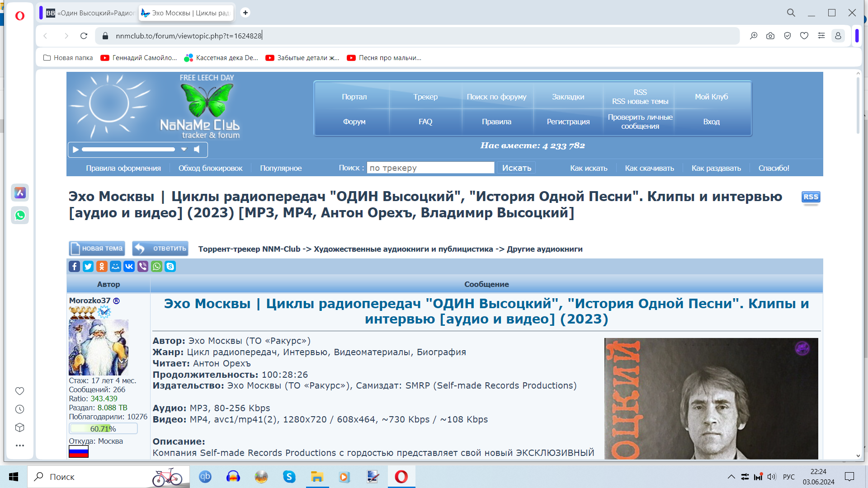Open Поиск по форуму menu item

tap(496, 97)
